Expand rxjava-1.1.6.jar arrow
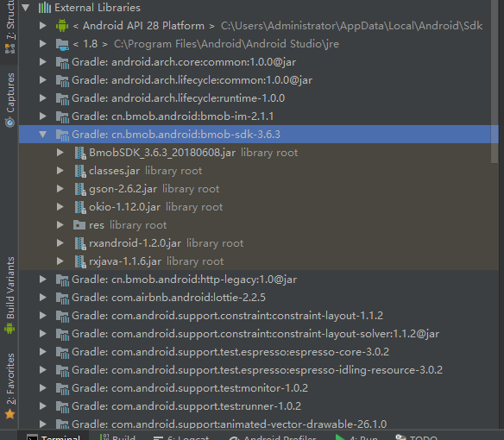 tap(60, 261)
